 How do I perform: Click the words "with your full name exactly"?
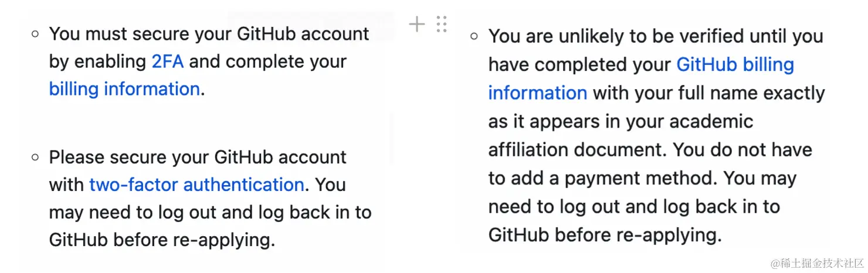pos(708,93)
